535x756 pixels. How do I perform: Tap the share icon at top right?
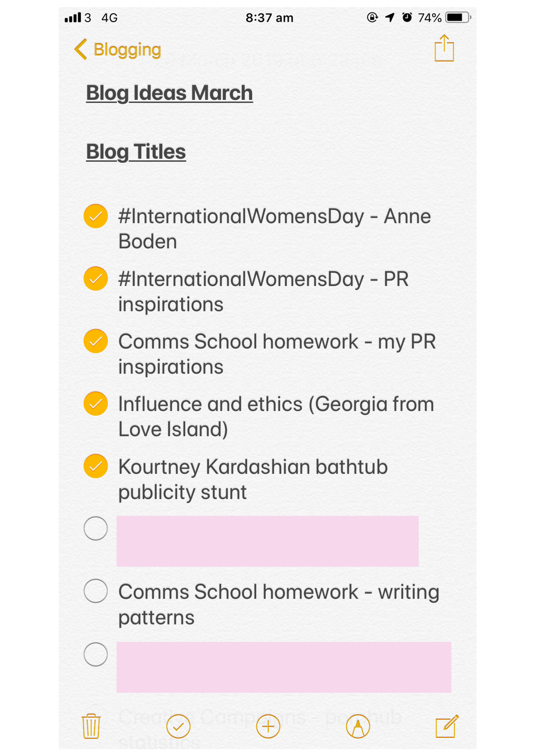(444, 49)
